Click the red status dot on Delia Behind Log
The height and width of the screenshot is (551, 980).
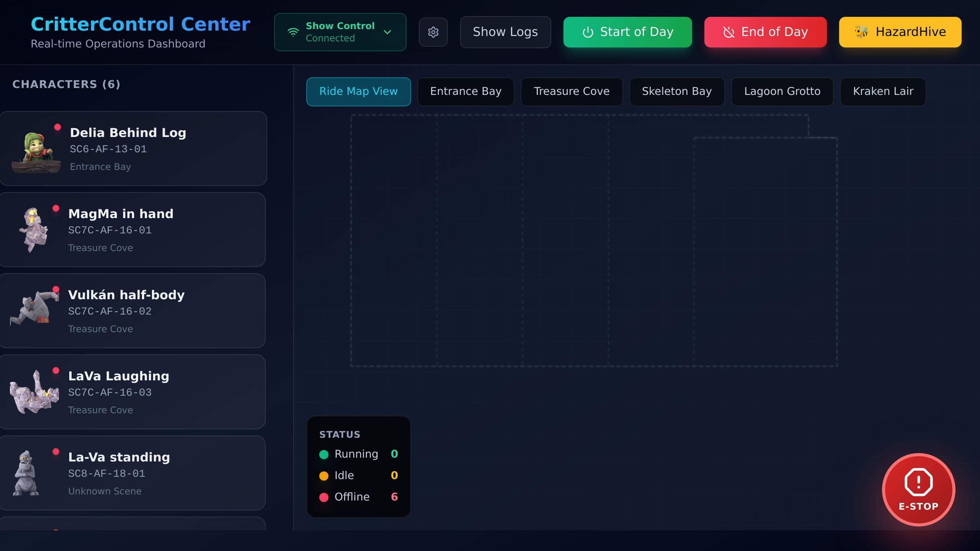[57, 127]
